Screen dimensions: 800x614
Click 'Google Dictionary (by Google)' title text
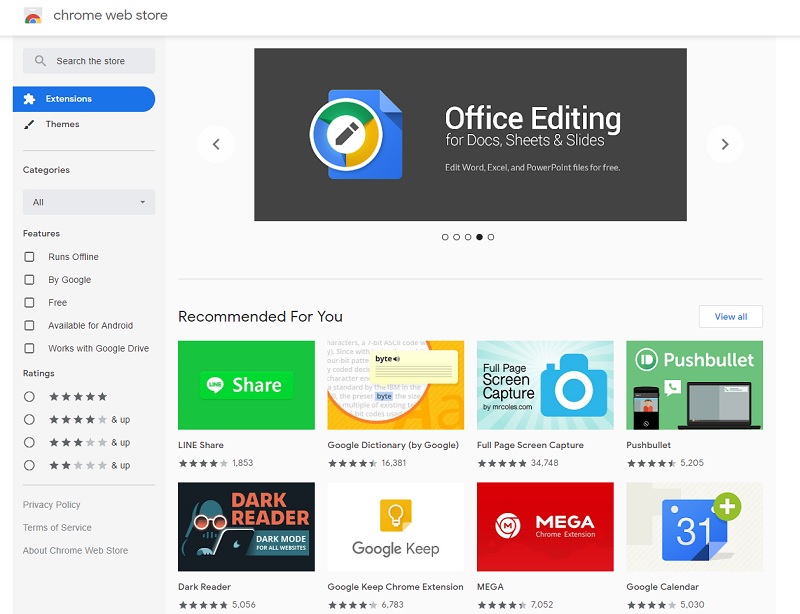coord(393,445)
